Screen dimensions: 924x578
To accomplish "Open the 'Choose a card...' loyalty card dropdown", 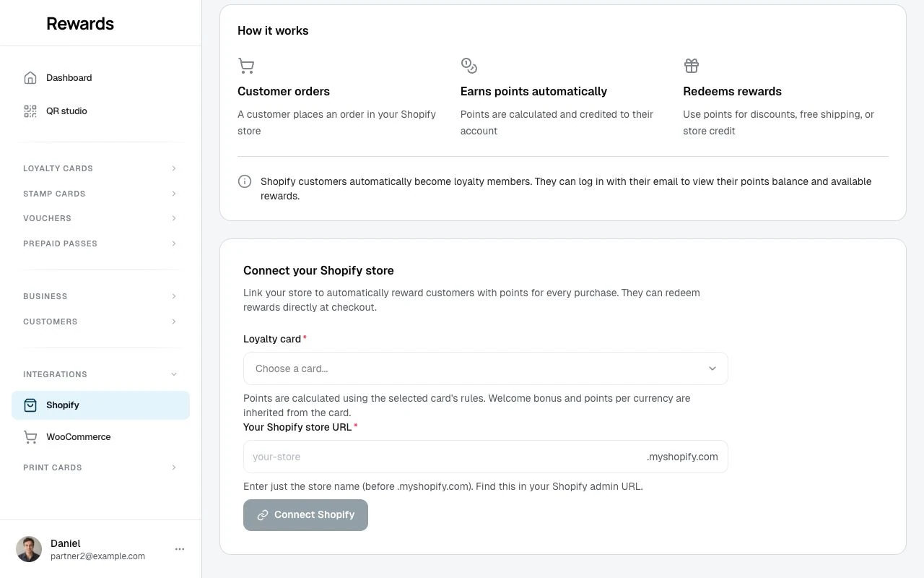I will coord(486,368).
